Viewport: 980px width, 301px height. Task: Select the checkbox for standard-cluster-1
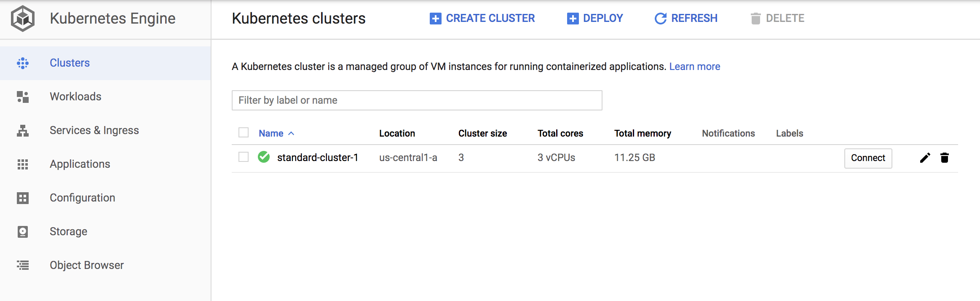click(244, 157)
